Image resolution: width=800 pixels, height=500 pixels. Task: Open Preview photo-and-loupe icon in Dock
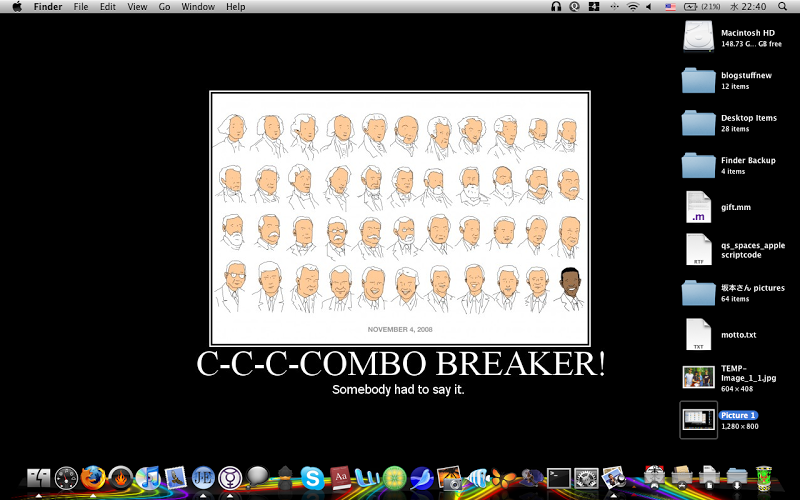(x=613, y=479)
